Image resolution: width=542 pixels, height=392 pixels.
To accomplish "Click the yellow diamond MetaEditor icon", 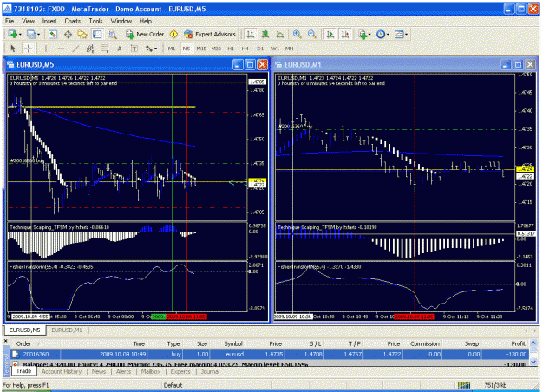I will point(173,34).
